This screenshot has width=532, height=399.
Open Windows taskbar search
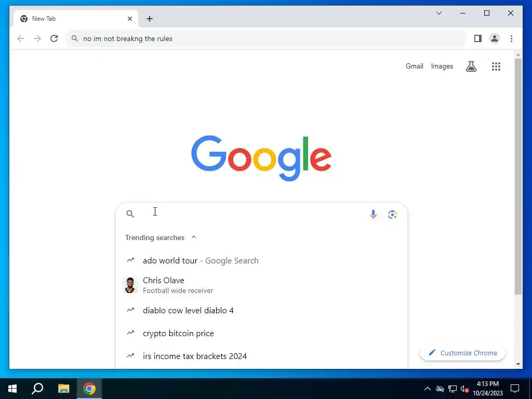click(x=37, y=389)
